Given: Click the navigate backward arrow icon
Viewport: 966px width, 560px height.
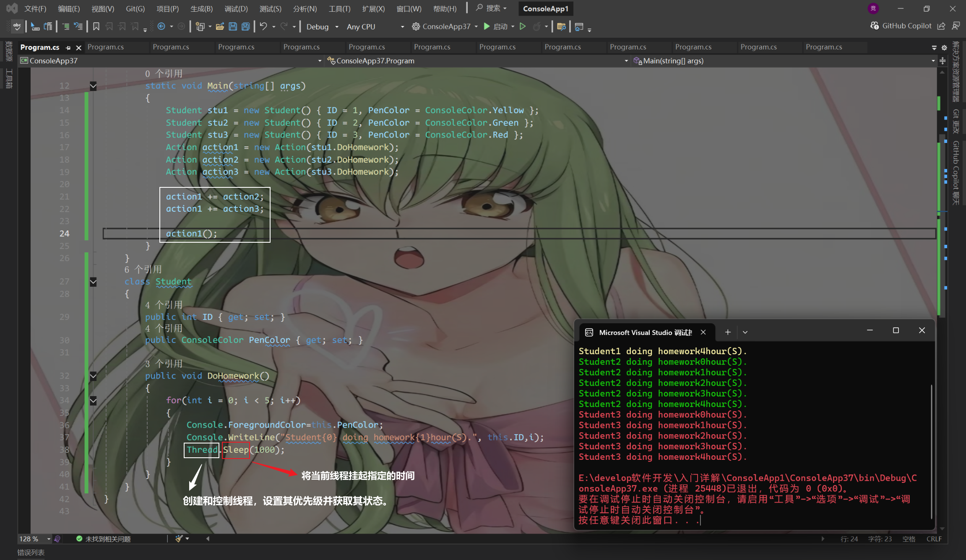Looking at the screenshot, I should 161,26.
